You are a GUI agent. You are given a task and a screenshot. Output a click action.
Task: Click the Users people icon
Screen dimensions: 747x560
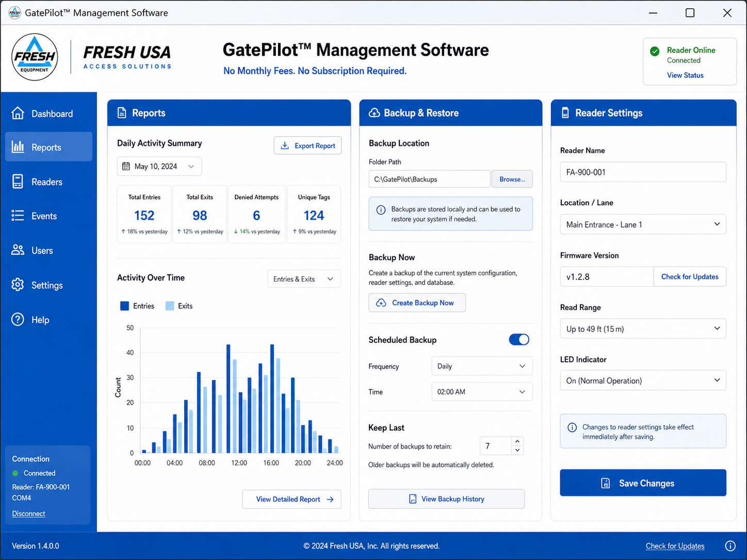click(x=18, y=250)
